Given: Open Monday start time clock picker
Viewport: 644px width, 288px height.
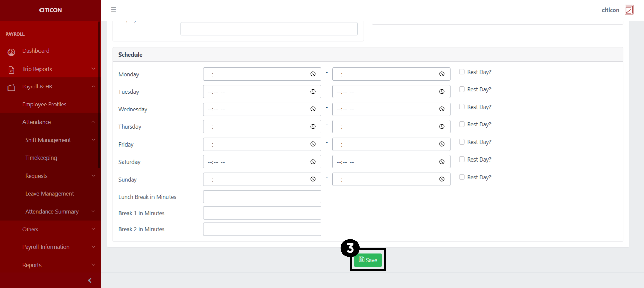Looking at the screenshot, I should point(313,74).
